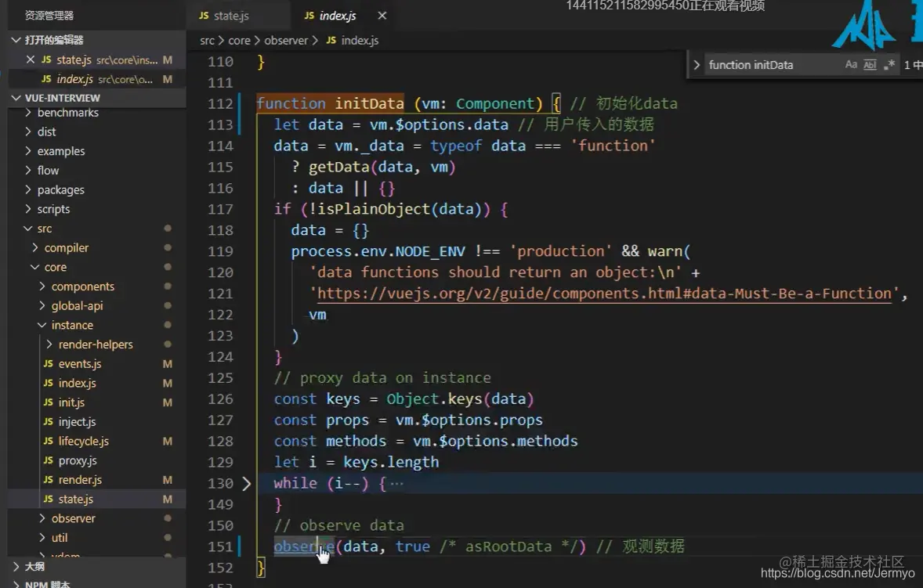Click the folded ellipsis after while (i--)
This screenshot has width=923, height=588.
[396, 484]
